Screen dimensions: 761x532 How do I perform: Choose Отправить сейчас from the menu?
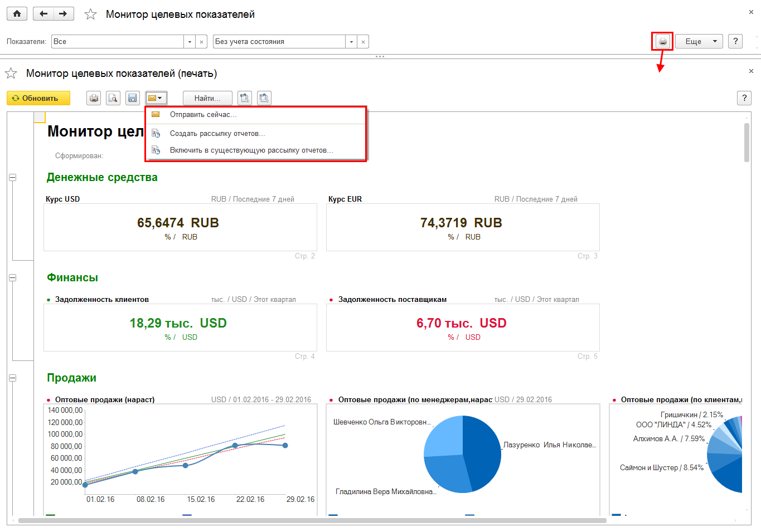[255, 115]
